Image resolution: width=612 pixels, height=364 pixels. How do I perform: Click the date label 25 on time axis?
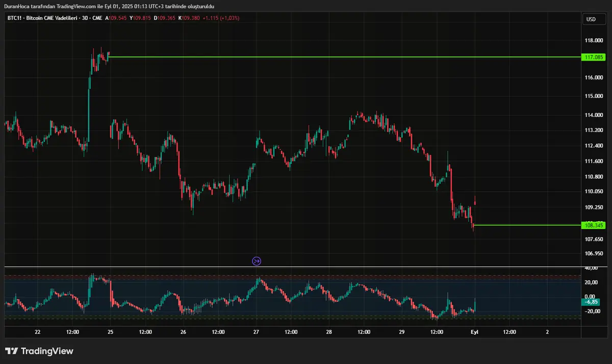(111, 332)
